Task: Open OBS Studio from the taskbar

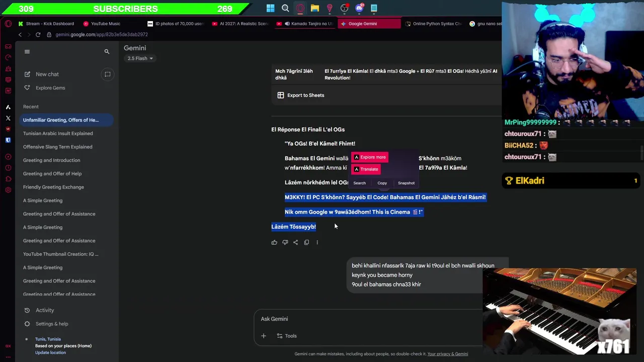Action: 344,8
